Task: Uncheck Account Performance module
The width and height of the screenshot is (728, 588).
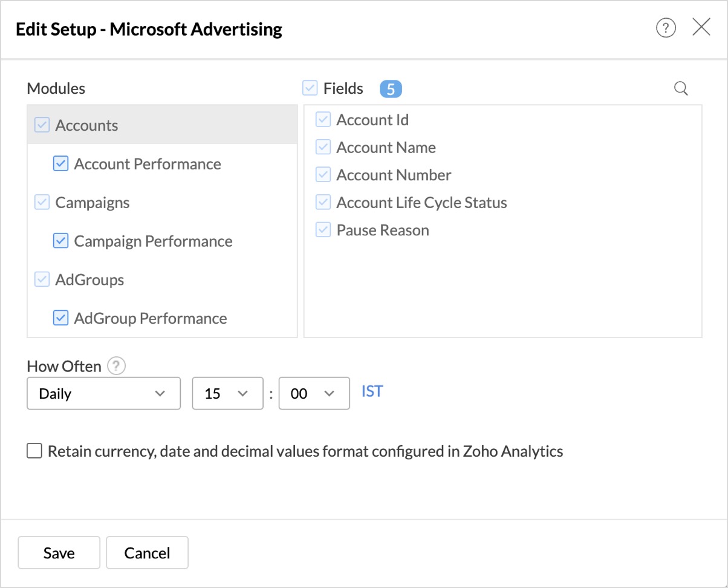Action: click(60, 164)
